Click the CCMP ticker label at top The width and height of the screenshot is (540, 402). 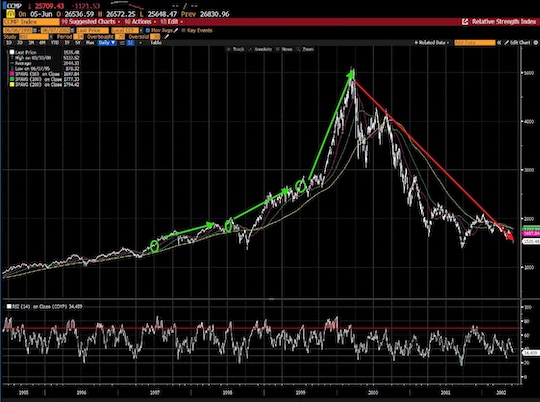14,6
